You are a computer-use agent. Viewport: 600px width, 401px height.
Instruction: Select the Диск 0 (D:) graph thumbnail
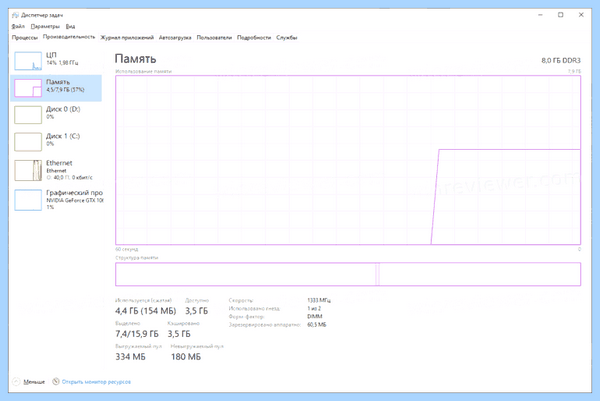[28, 115]
